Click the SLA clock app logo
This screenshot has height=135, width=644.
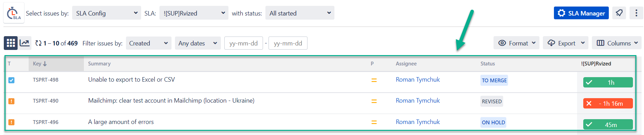click(14, 13)
